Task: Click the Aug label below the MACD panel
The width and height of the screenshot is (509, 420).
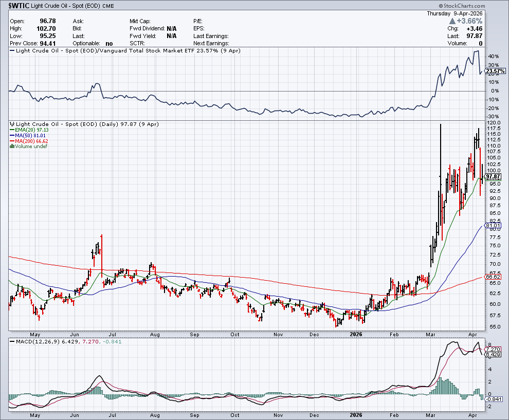Action: (155, 414)
